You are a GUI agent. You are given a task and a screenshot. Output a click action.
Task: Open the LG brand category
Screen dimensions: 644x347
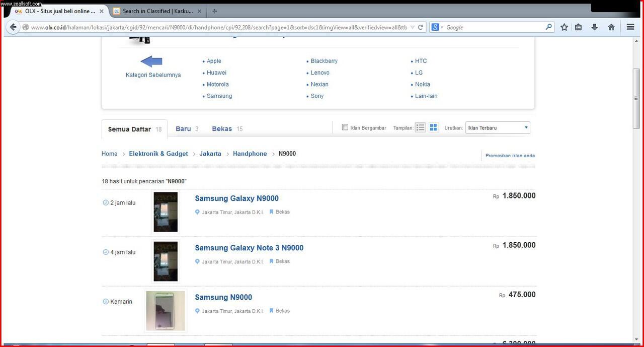click(x=419, y=73)
